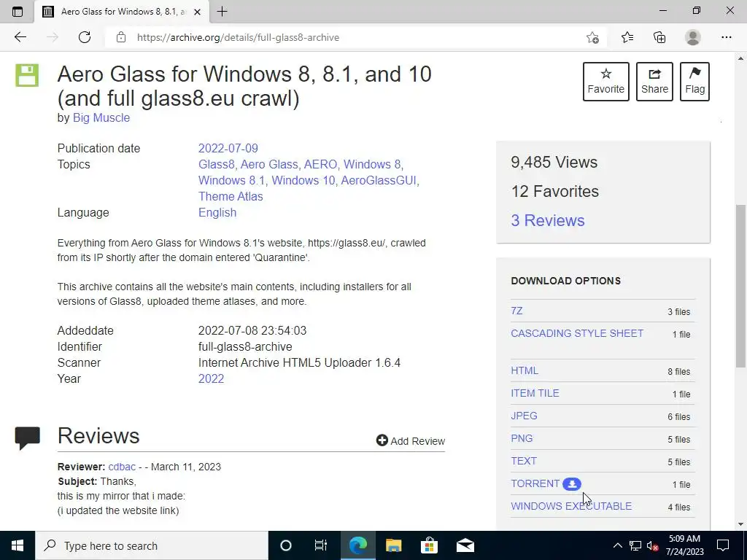Open the Windows 8 topic link
The width and height of the screenshot is (747, 560).
click(x=372, y=164)
